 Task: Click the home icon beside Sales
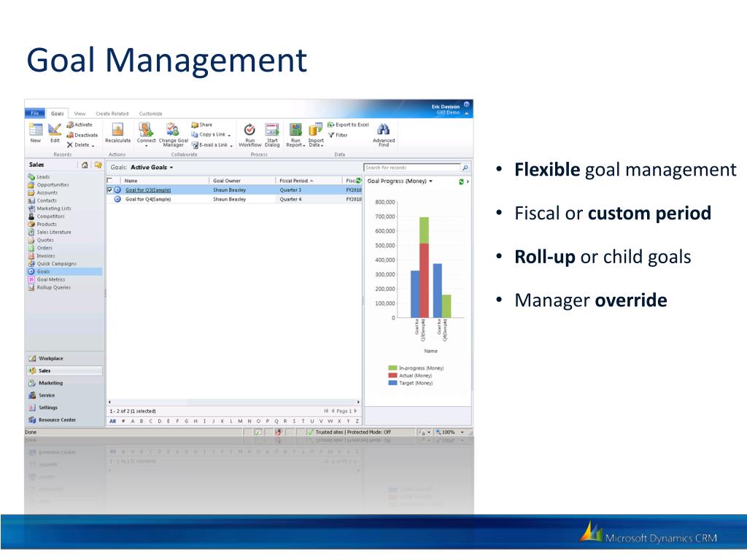85,165
